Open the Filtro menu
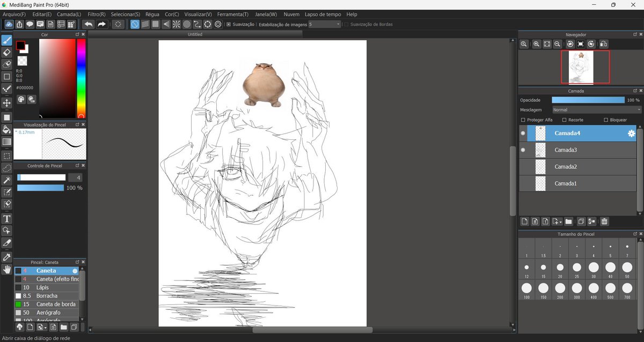 coord(97,14)
